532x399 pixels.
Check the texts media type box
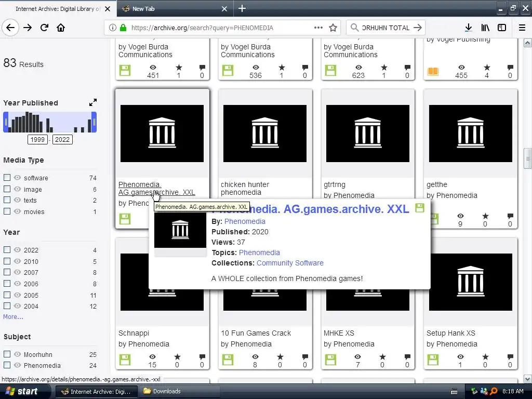(x=7, y=200)
